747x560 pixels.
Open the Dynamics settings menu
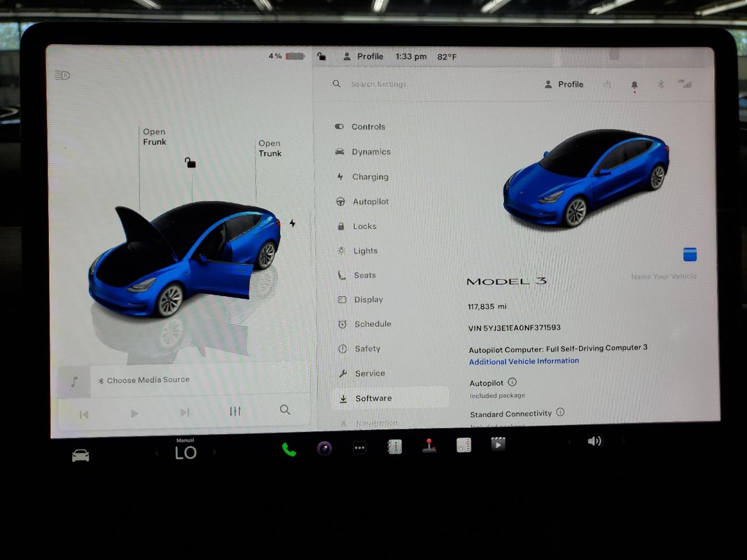click(x=363, y=152)
